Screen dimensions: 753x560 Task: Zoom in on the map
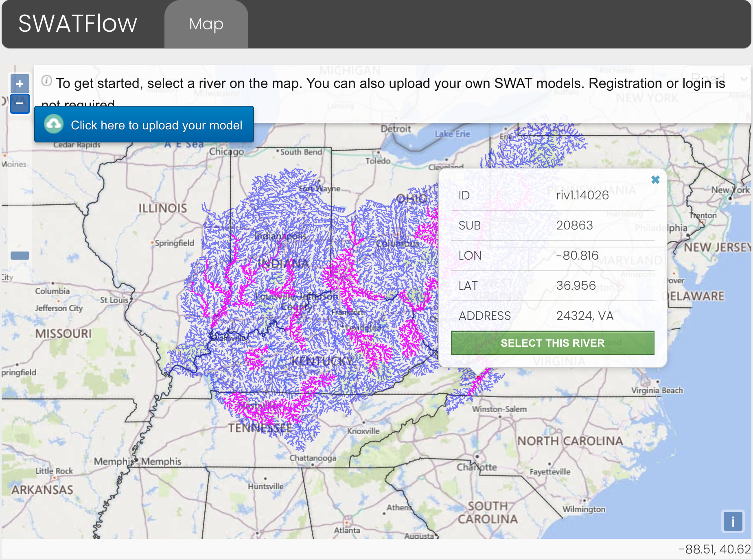[20, 84]
